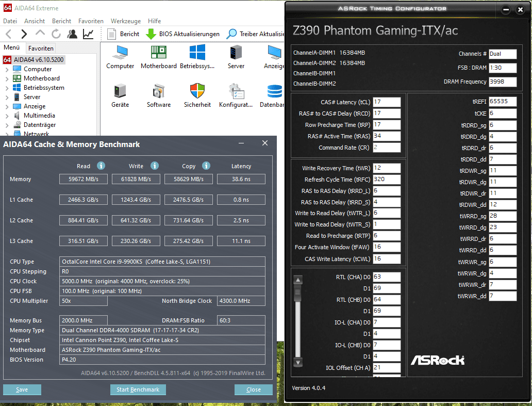Expand Datenträger node in tree
Viewport: 532px width, 406px height.
(7, 125)
